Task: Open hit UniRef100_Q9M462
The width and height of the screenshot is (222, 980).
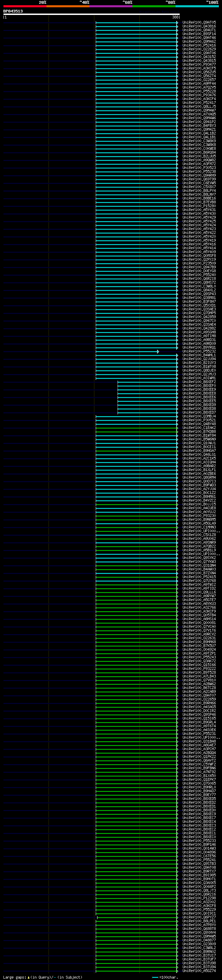Action: [x=199, y=41]
